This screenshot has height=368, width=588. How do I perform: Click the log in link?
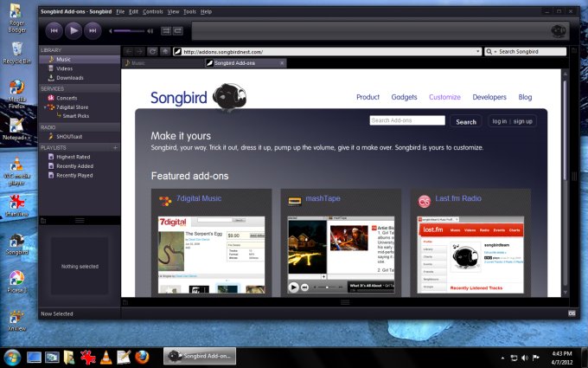pos(499,121)
